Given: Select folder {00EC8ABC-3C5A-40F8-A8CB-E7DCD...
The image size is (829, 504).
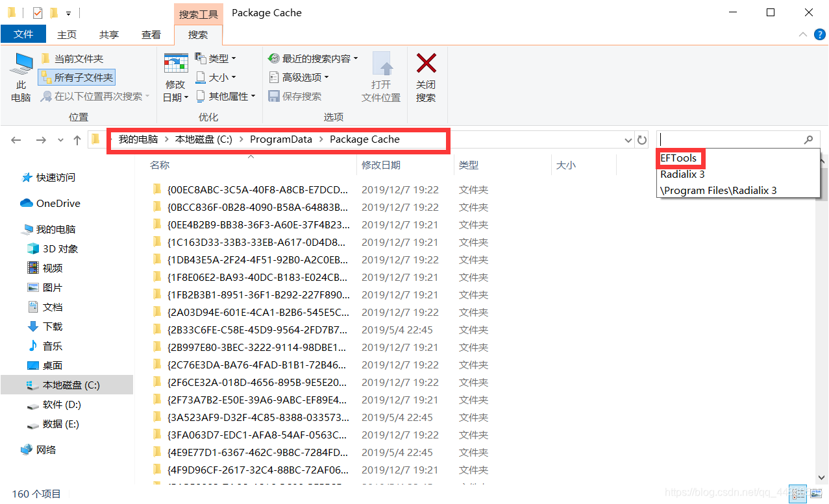Looking at the screenshot, I should 258,189.
